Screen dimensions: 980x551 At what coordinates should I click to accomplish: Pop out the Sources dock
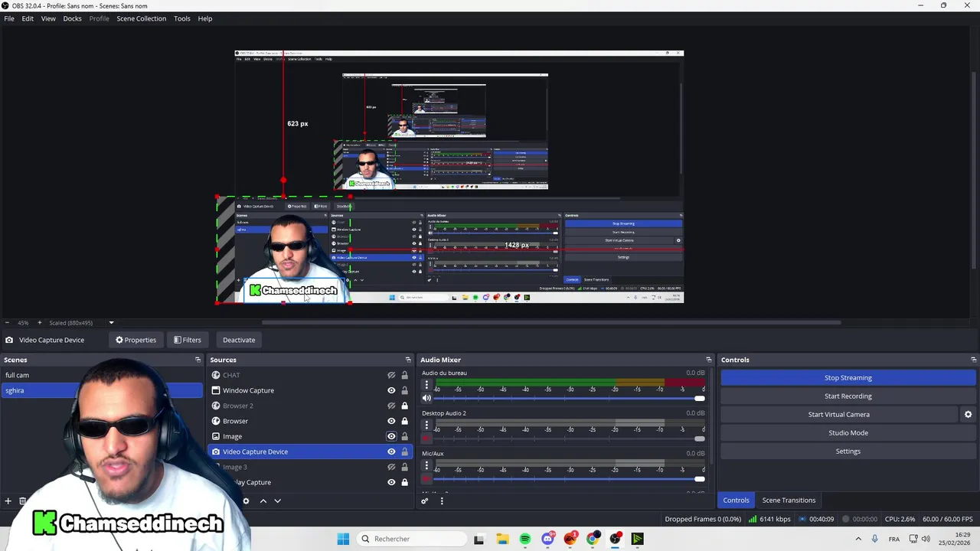408,360
